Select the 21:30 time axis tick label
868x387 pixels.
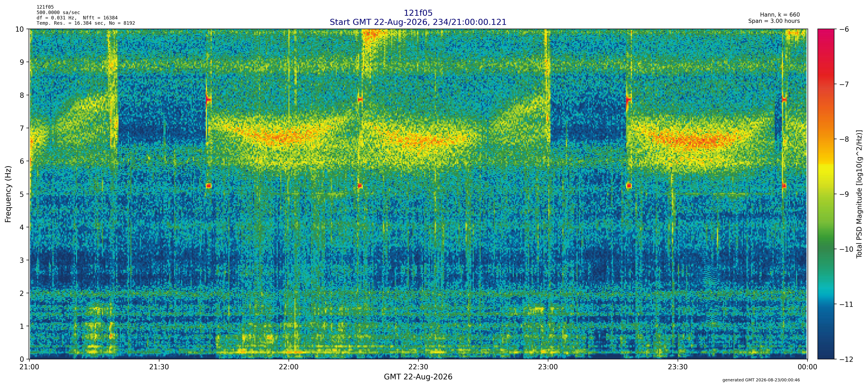[x=159, y=367]
